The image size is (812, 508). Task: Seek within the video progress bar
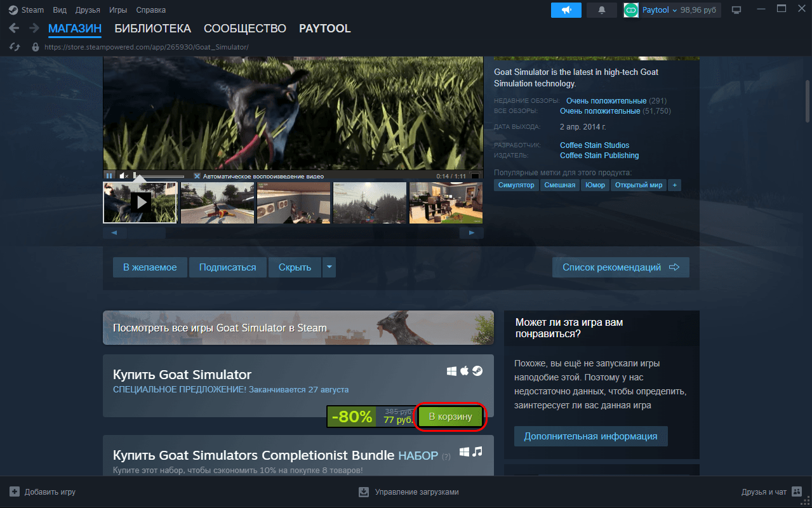pos(159,176)
